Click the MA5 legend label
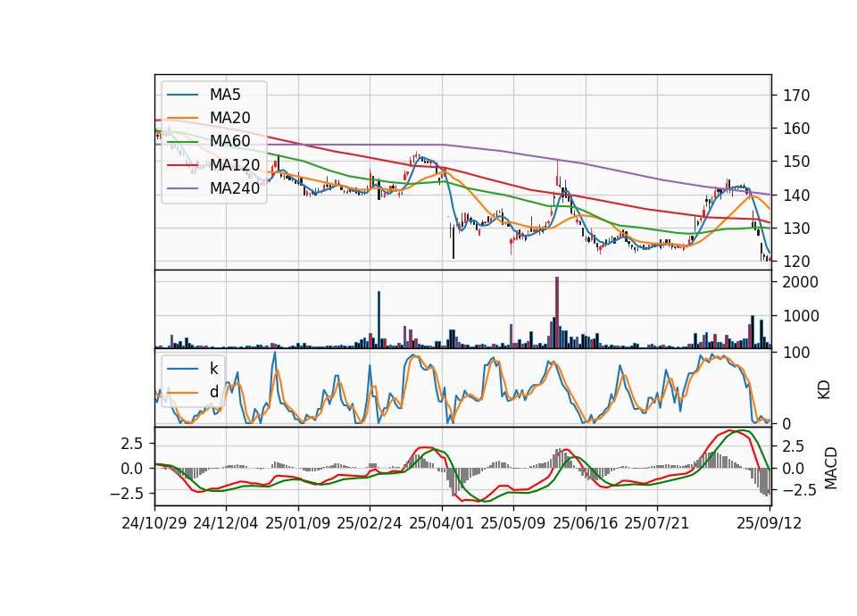The height and width of the screenshot is (616, 857). [x=225, y=95]
